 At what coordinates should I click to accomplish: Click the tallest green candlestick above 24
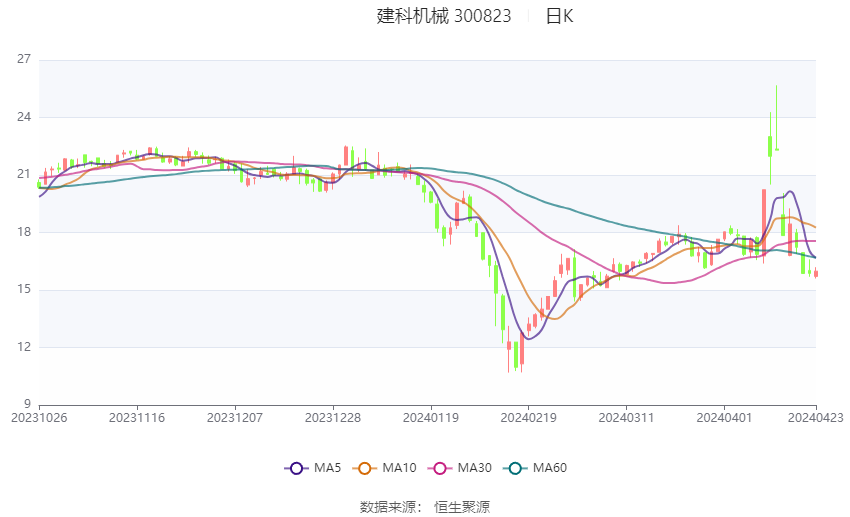[x=777, y=118]
